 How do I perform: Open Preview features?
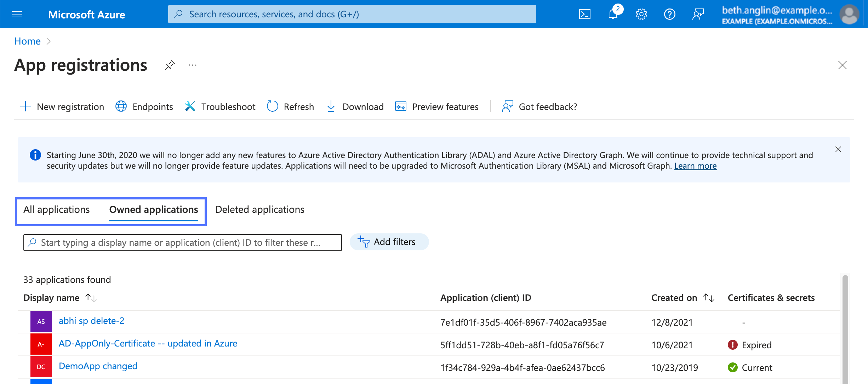(436, 106)
